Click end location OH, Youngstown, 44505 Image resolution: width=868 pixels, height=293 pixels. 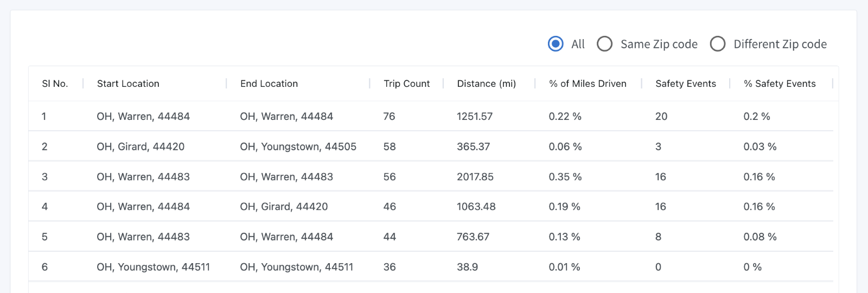(x=298, y=146)
